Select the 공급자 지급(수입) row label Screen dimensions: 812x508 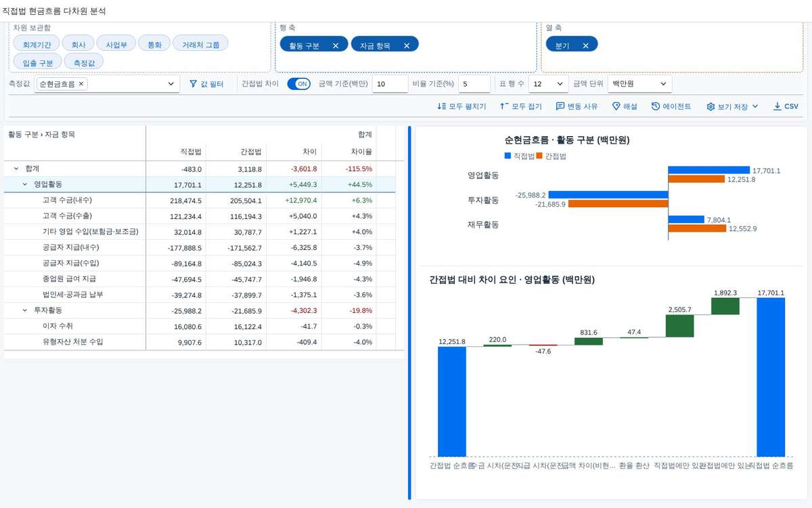tap(70, 263)
